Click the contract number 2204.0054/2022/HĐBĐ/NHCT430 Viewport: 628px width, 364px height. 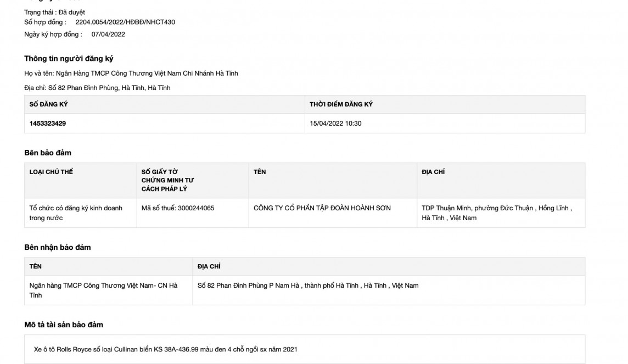[125, 23]
